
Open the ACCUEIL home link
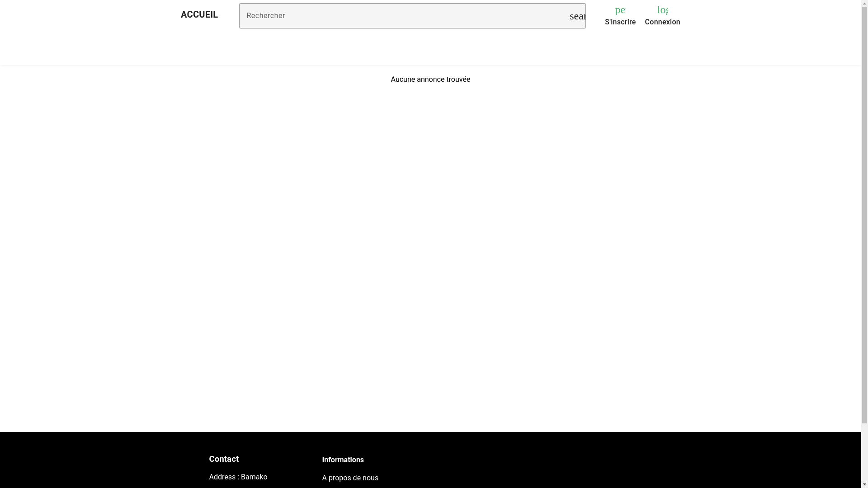[199, 14]
